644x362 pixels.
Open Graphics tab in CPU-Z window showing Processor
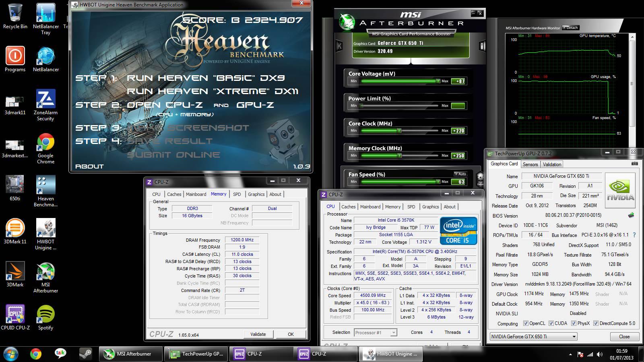(430, 207)
